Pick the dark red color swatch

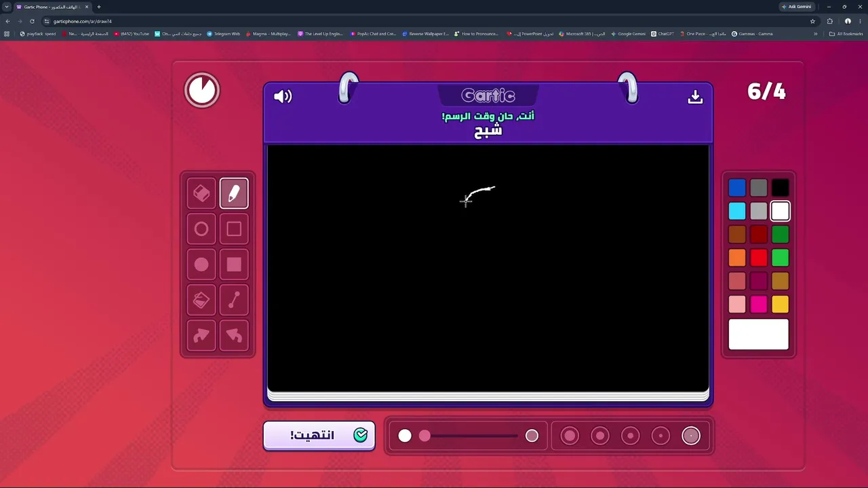[x=759, y=235]
